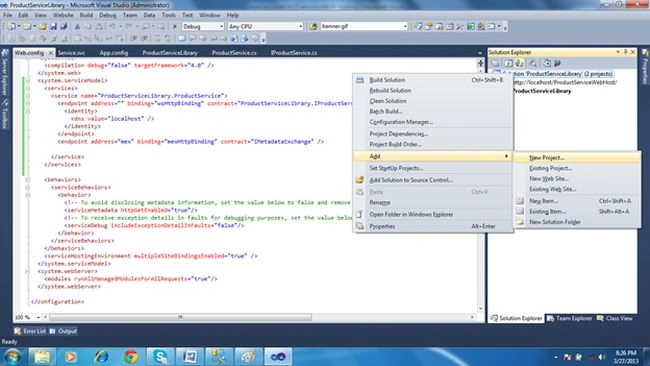Choose Existing Project in Add submenu
Screen dimensions: 650x366
point(577,168)
